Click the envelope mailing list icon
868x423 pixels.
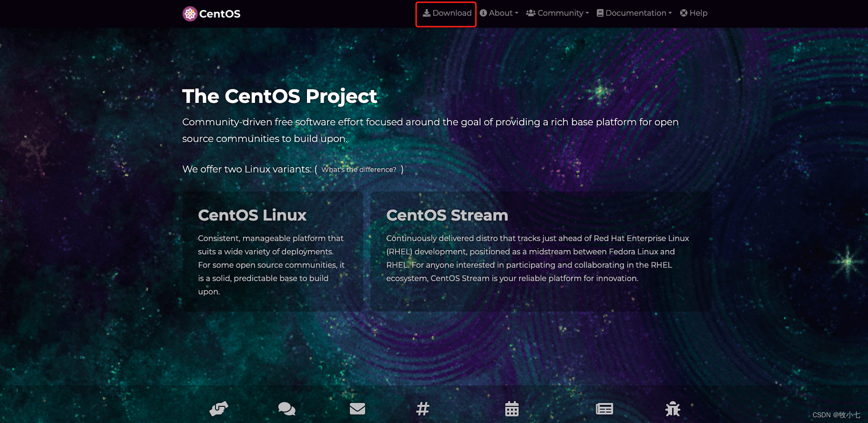[x=357, y=409]
